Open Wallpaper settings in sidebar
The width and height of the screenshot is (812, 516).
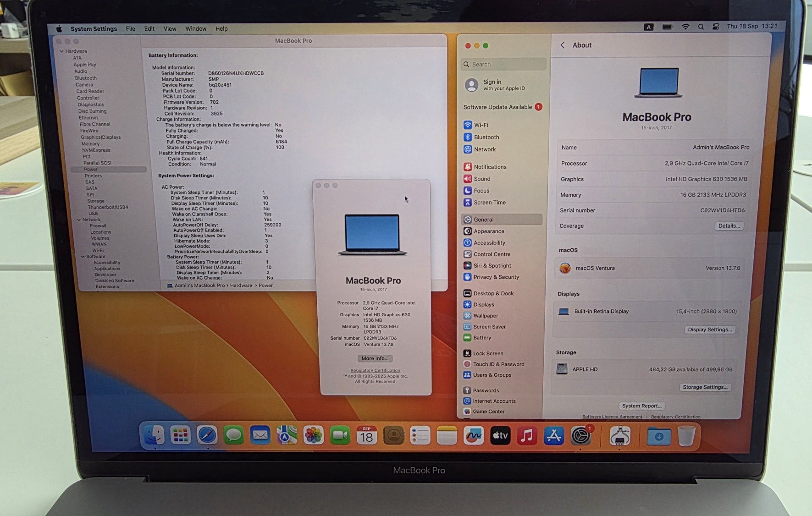(481, 316)
